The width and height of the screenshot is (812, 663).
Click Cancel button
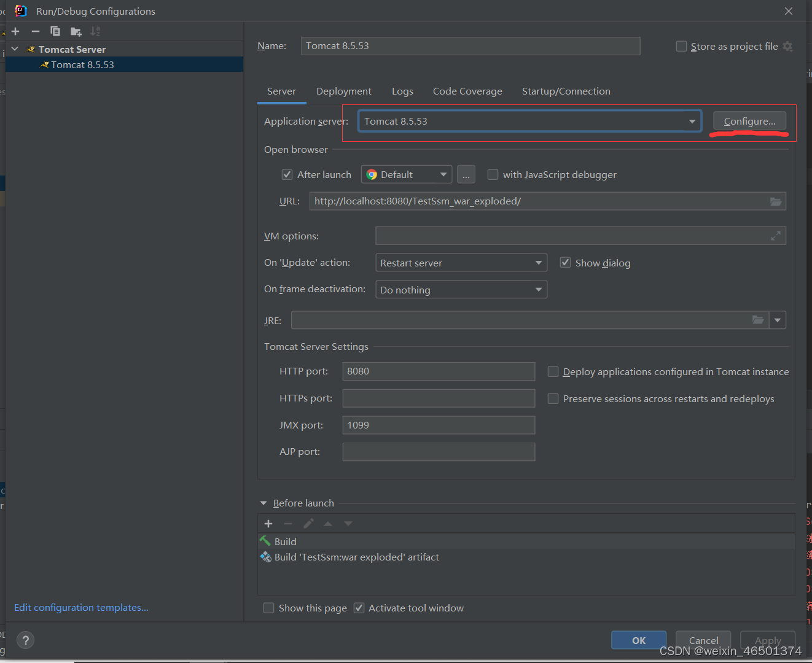pos(703,640)
